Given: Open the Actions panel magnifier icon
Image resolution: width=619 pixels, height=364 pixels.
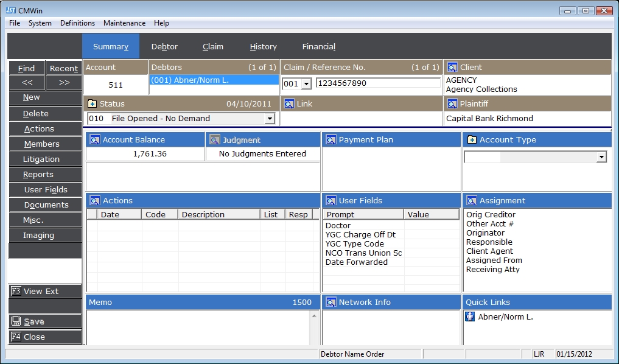Looking at the screenshot, I should tap(95, 201).
